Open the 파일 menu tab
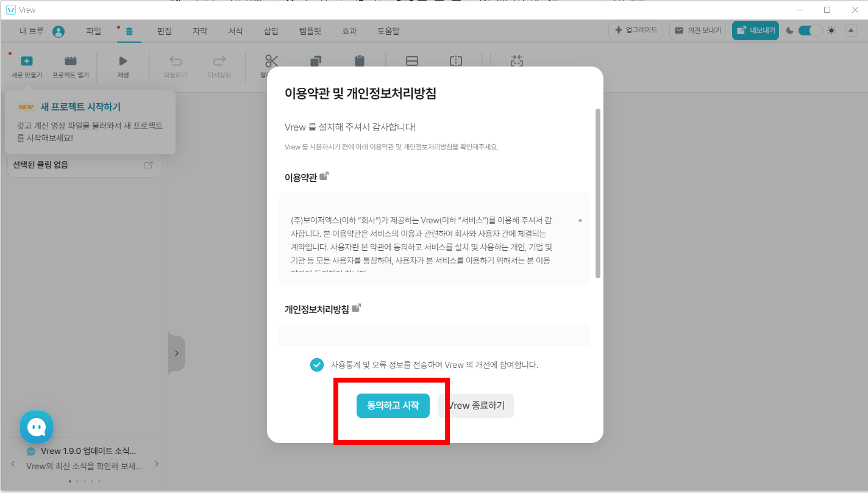 click(94, 31)
